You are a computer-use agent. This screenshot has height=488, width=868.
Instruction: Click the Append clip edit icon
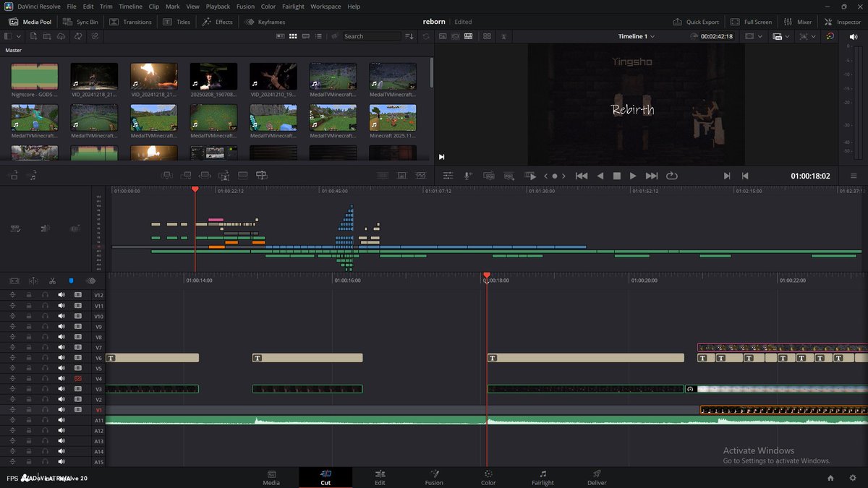click(x=185, y=176)
